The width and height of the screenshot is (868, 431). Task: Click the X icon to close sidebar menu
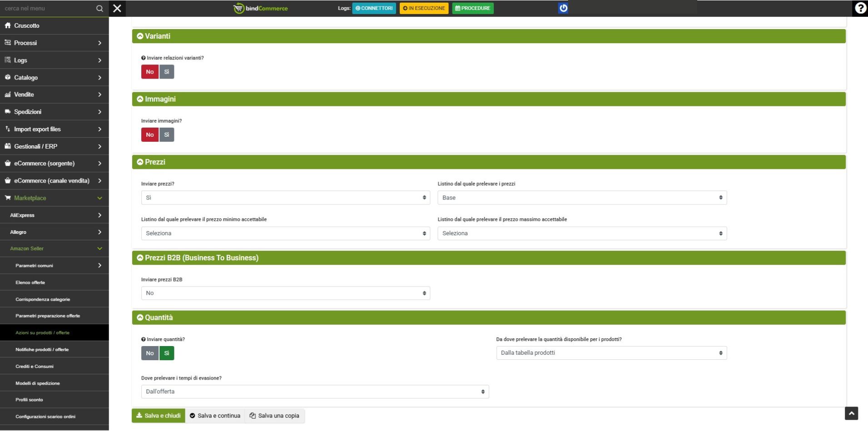click(117, 8)
